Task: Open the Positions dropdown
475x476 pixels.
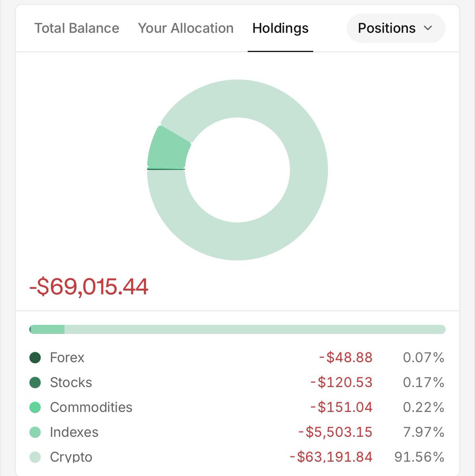Action: pos(396,28)
